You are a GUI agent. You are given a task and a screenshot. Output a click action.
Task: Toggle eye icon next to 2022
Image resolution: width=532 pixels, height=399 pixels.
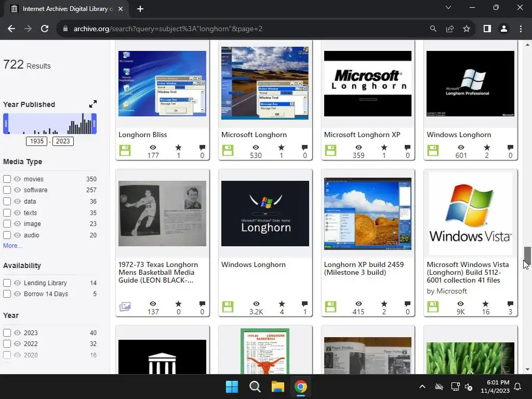point(17,344)
